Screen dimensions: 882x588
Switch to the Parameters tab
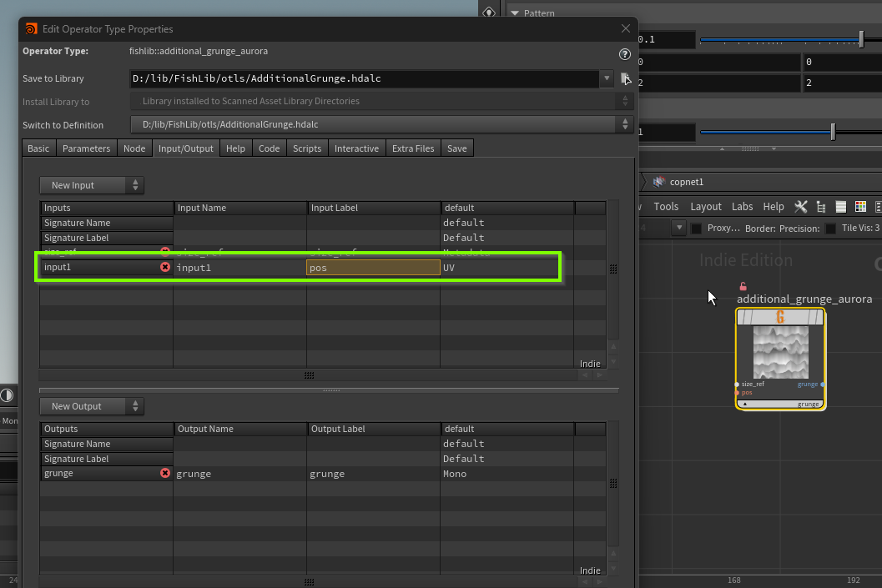tap(86, 148)
